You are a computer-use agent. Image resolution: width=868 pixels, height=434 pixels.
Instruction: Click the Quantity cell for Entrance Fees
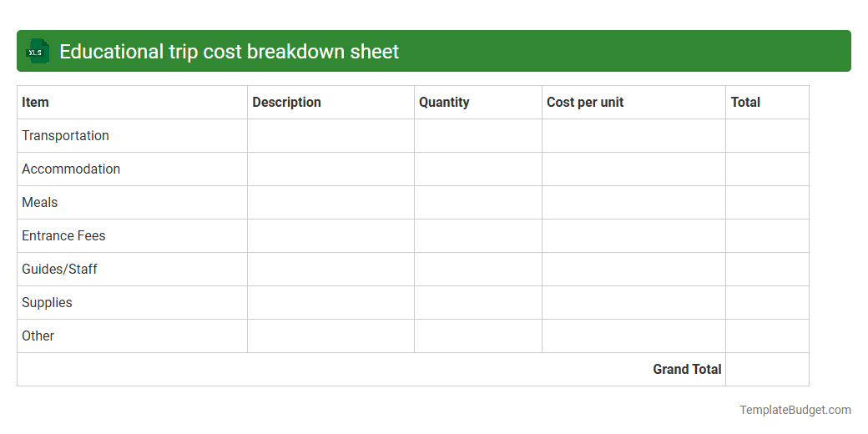click(478, 236)
